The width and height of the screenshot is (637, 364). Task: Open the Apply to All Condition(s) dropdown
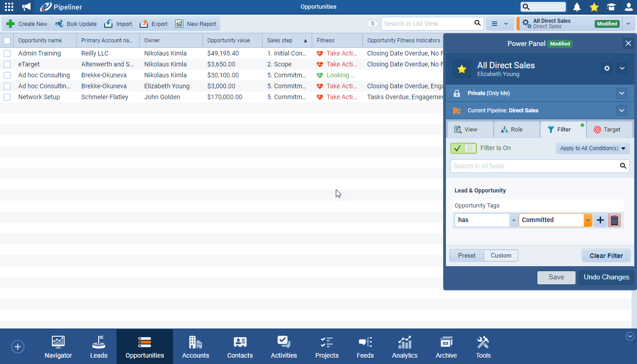(x=592, y=148)
